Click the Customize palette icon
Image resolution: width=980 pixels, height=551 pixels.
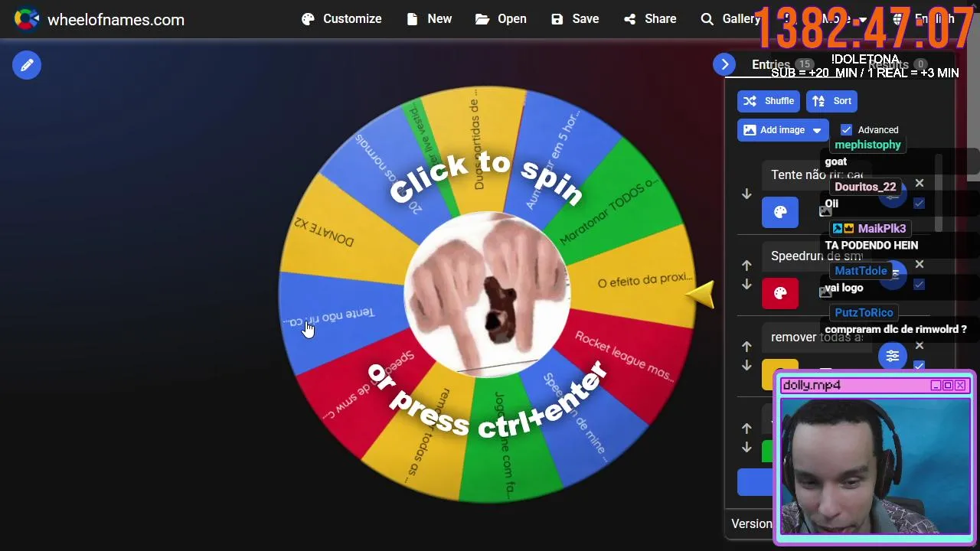pos(309,19)
